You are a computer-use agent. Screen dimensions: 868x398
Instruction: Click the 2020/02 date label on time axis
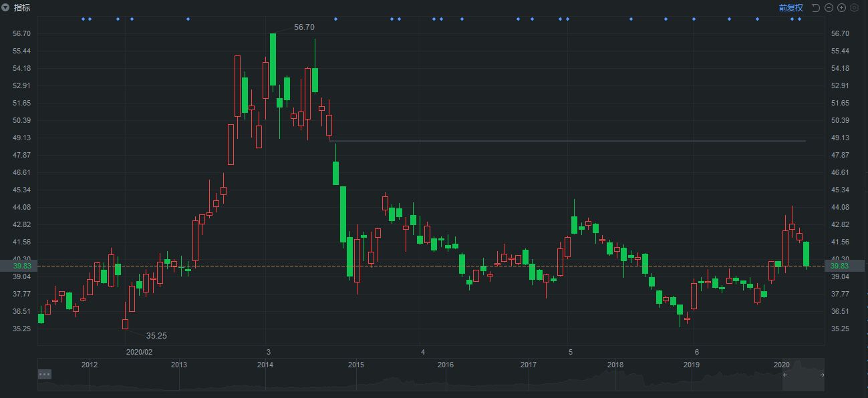coord(139,352)
